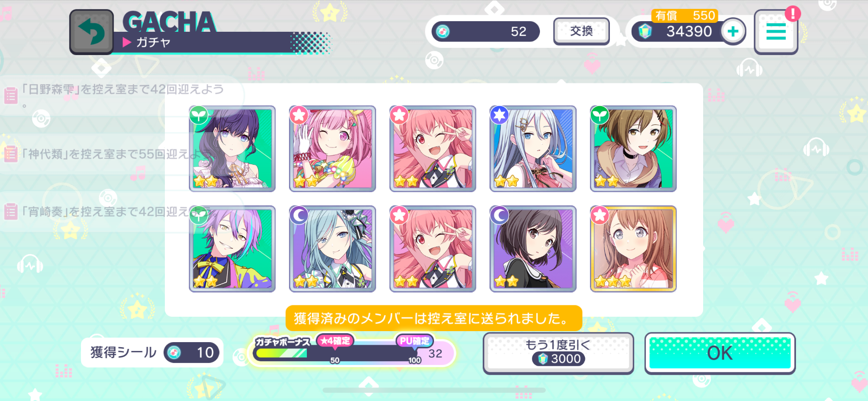Open the purple-haired boy with bow tie card
Image resolution: width=868 pixels, height=401 pixels.
point(232,249)
